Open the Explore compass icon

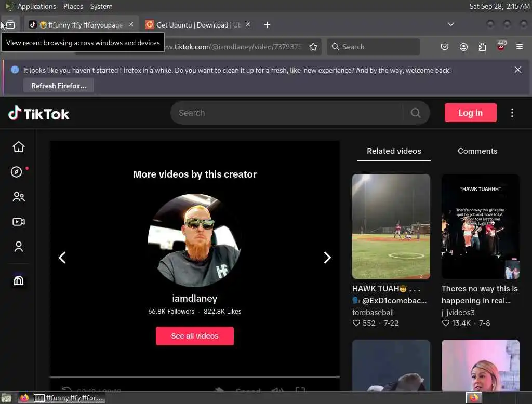click(17, 172)
